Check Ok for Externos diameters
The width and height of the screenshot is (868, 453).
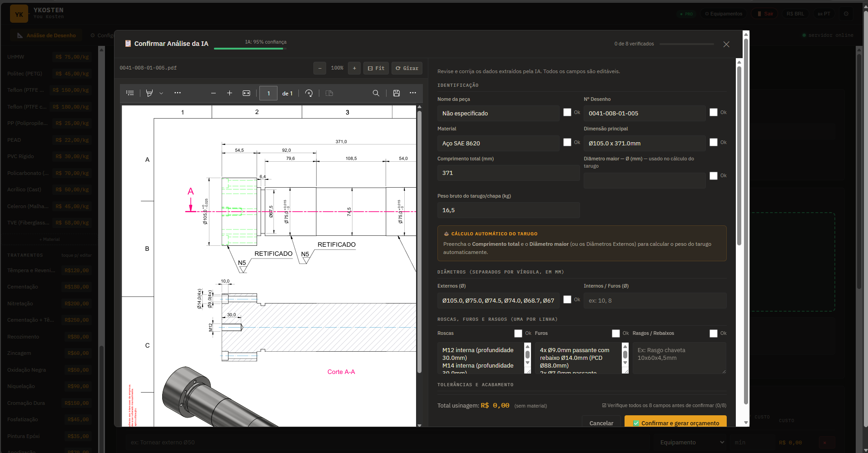coord(567,299)
